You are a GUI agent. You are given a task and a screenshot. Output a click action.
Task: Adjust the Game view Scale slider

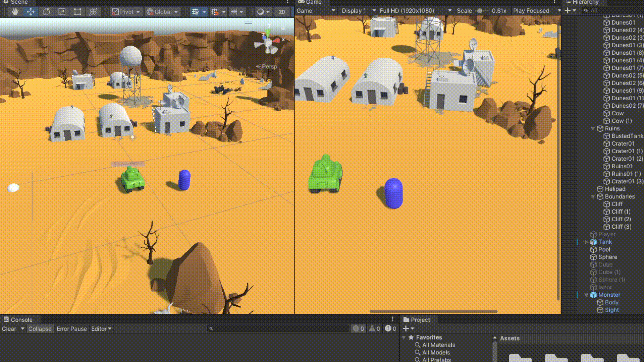(x=480, y=11)
